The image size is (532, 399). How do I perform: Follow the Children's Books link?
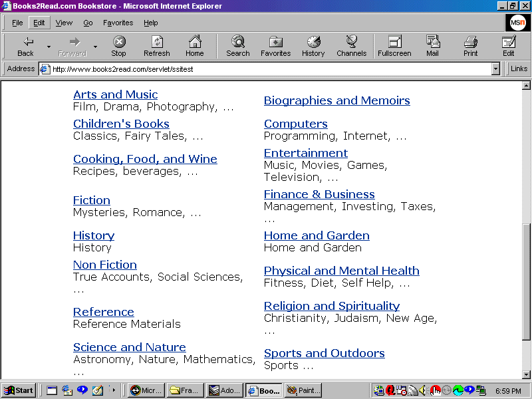(x=121, y=124)
